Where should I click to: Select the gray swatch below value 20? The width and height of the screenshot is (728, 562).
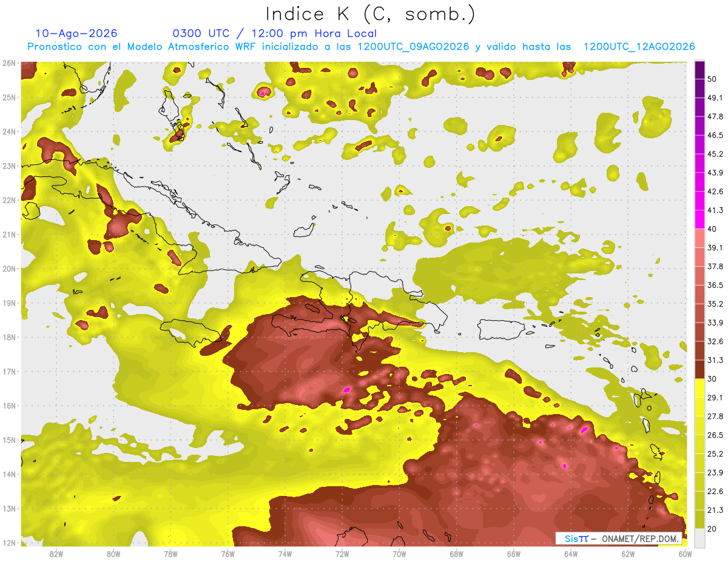699,538
